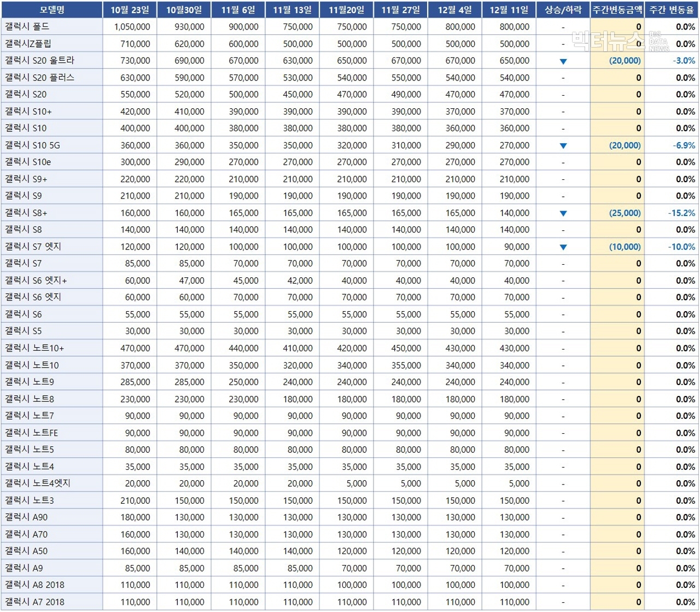Click the 930,000 price for 갤럭시 폴드

coord(189,27)
